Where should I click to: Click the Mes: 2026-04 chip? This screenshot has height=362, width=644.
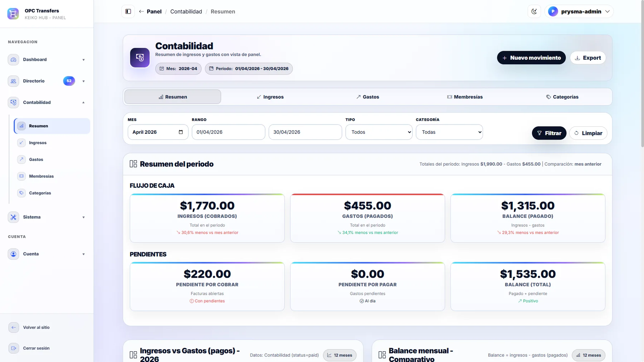click(178, 69)
